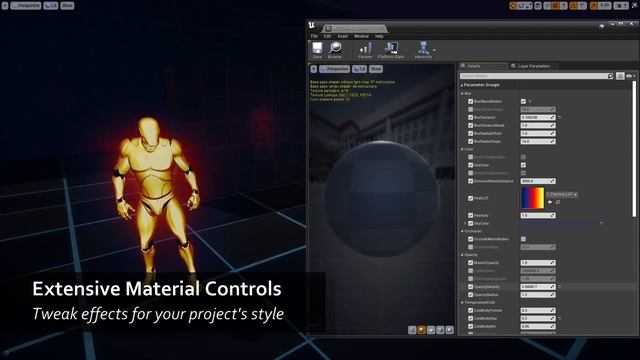Reset ColdBodyMax to its default with the arrow icon
This screenshot has height=360, width=640.
(x=560, y=318)
